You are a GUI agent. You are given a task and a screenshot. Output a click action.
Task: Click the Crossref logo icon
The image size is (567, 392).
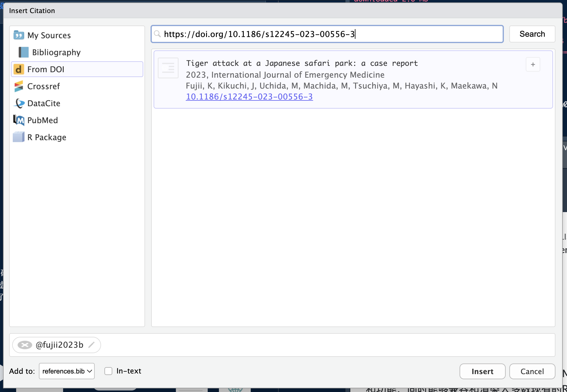click(x=19, y=86)
